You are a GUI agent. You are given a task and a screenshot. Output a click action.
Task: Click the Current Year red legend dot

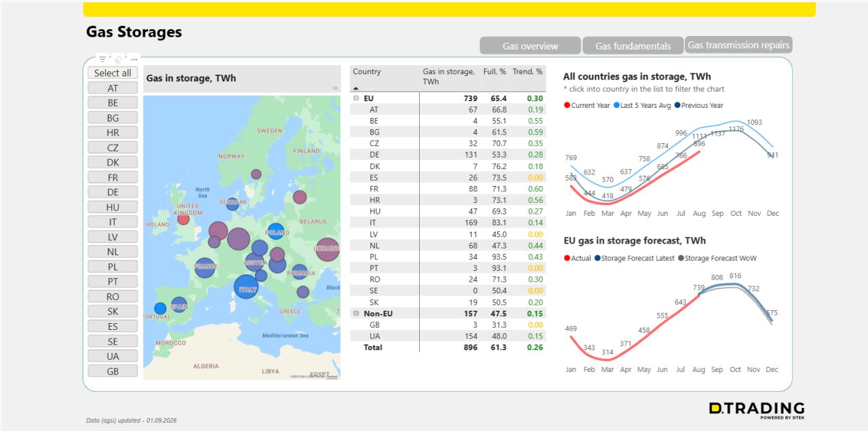click(567, 105)
